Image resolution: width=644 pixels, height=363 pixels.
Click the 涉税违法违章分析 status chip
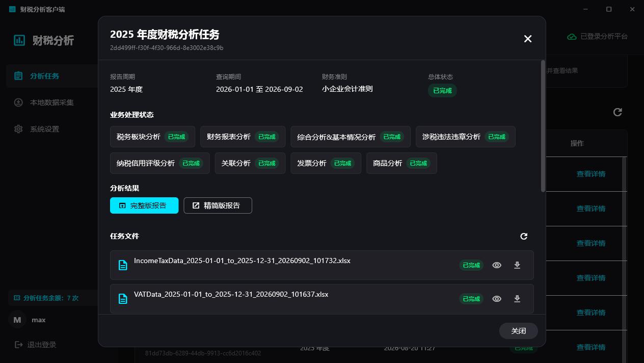click(466, 137)
